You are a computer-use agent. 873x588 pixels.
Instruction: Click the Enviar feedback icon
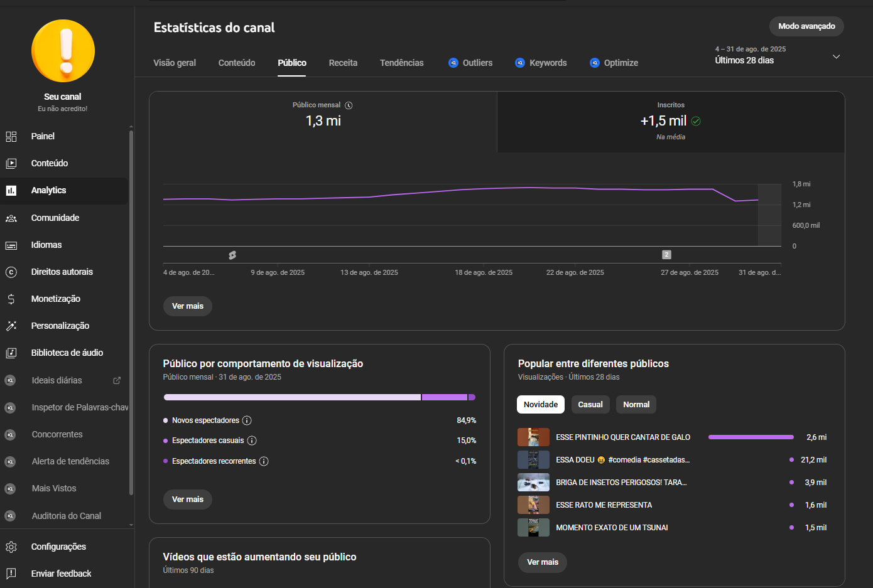tap(11, 574)
